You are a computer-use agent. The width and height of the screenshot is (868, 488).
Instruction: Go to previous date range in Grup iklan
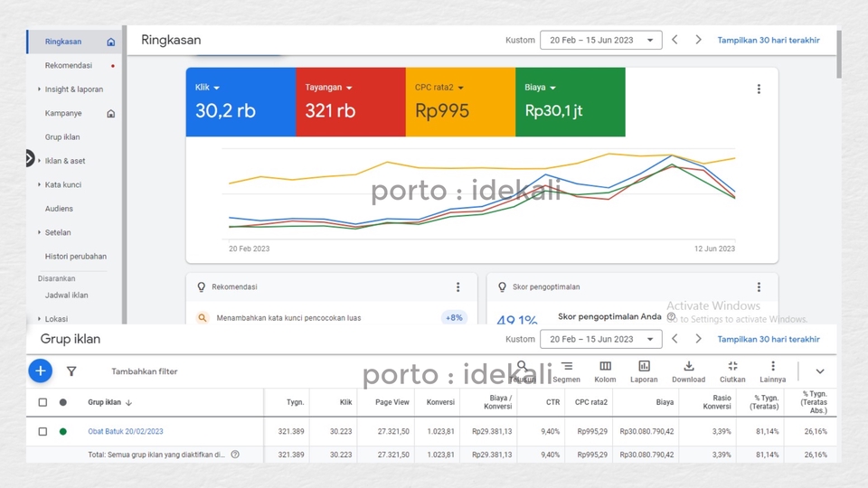point(675,339)
